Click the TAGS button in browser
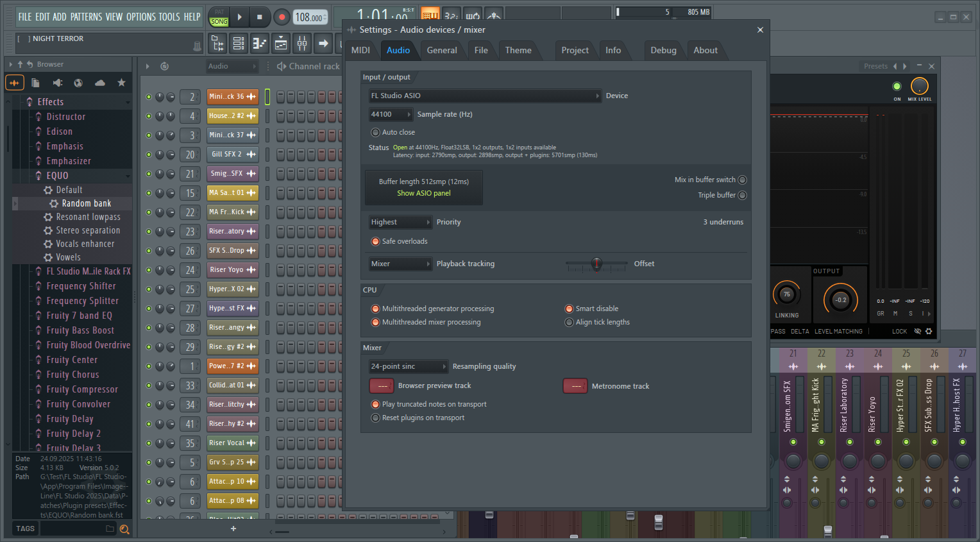 26,529
